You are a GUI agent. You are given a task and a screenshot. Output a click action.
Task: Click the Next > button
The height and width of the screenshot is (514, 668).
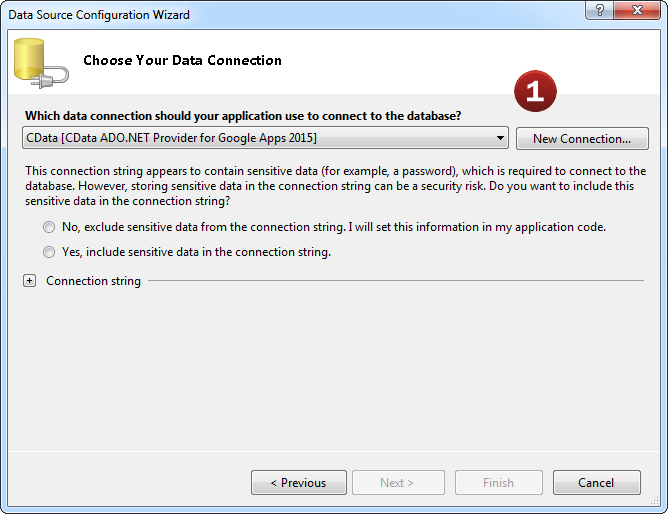[x=397, y=483]
